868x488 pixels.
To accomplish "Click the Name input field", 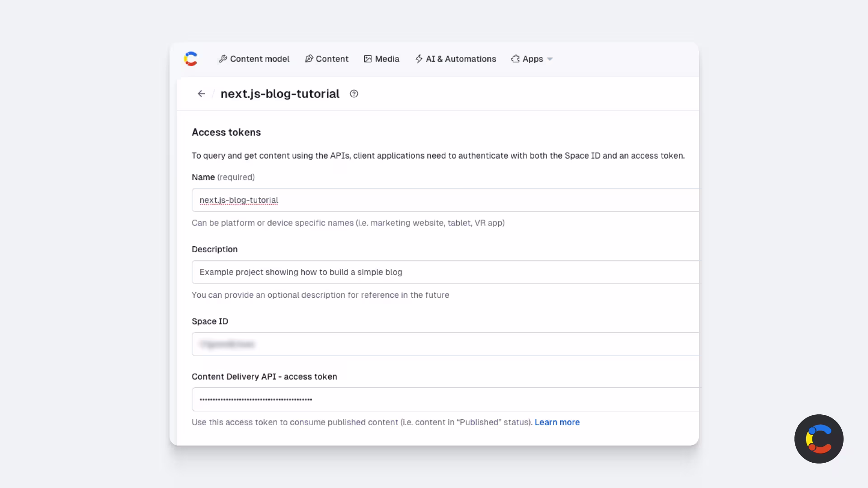I will pos(445,200).
